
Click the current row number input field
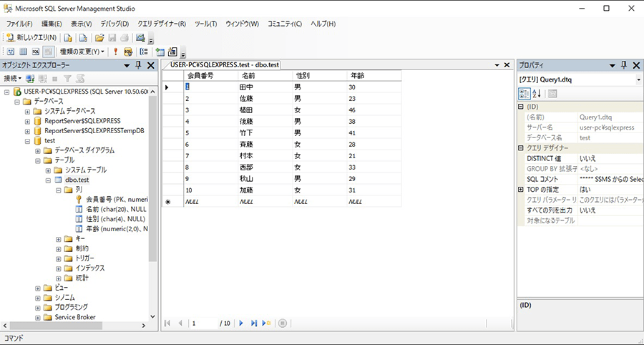point(203,324)
